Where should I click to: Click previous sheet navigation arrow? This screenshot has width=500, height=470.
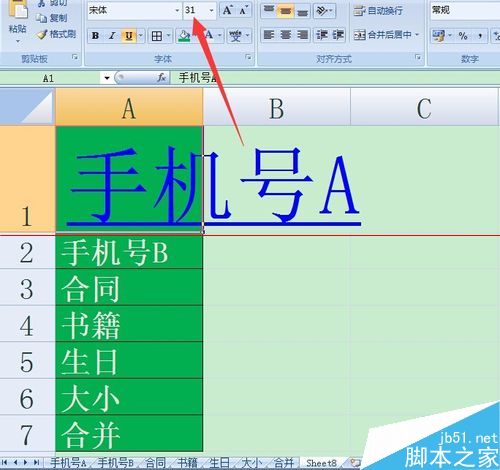15,463
